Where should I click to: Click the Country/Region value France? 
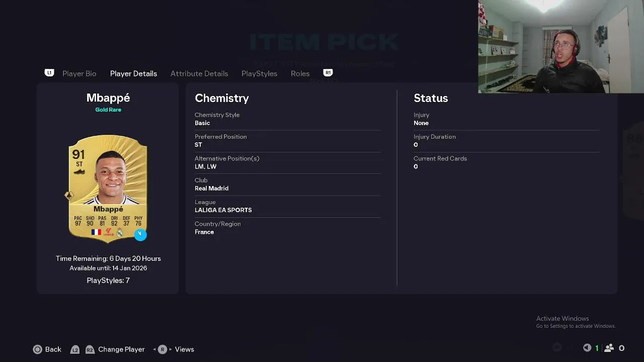click(x=204, y=232)
